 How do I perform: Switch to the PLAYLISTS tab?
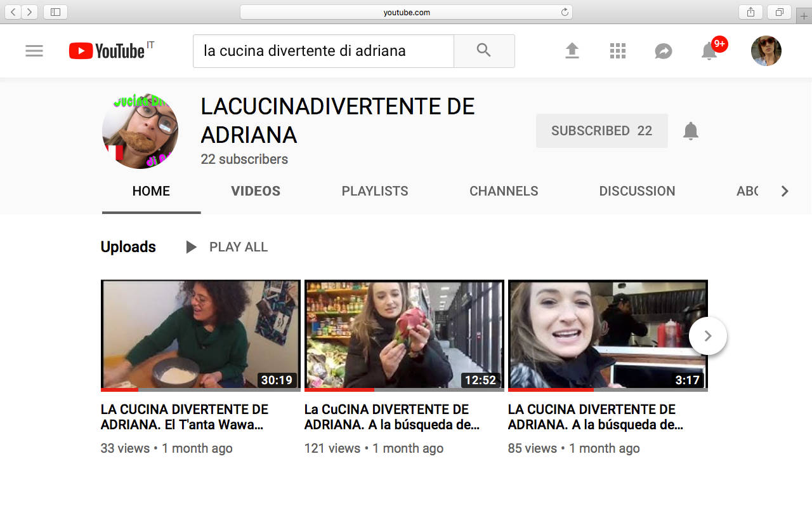(x=375, y=191)
